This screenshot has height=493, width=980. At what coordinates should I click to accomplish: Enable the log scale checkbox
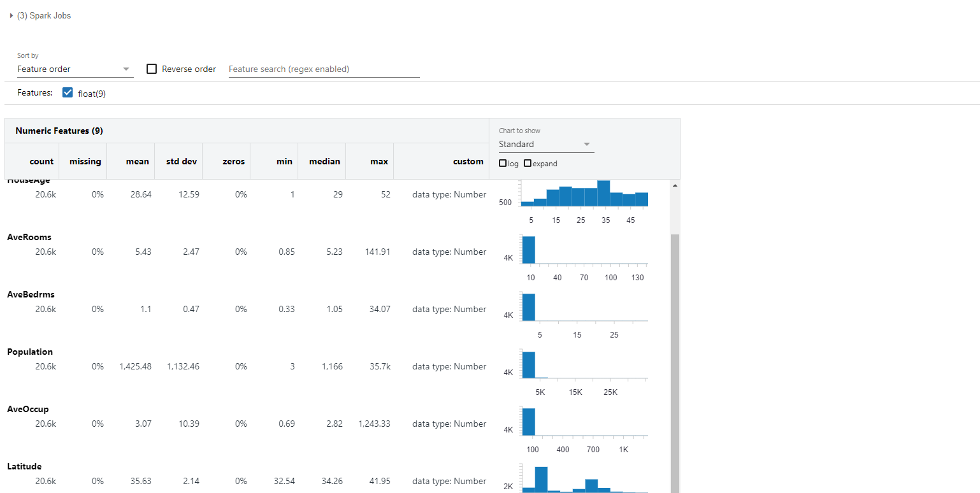503,164
